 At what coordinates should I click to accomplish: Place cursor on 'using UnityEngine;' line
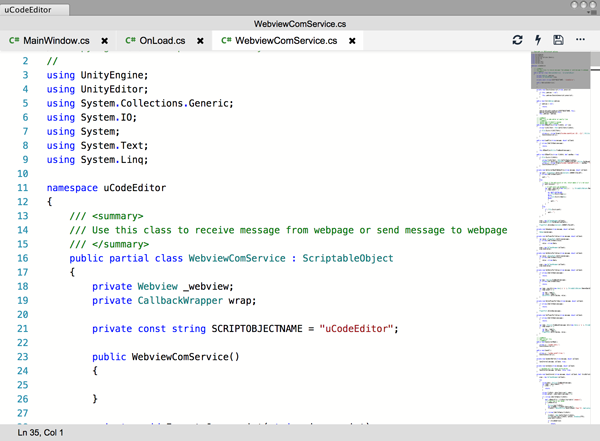[x=97, y=75]
